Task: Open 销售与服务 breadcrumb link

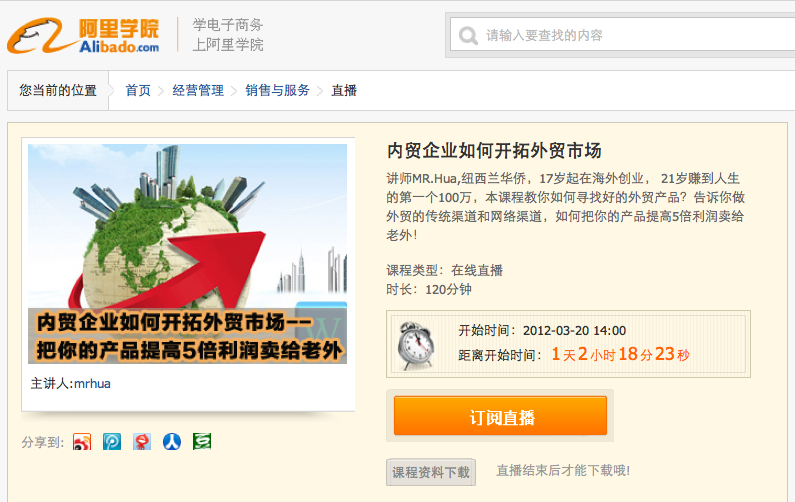Action: click(x=277, y=90)
